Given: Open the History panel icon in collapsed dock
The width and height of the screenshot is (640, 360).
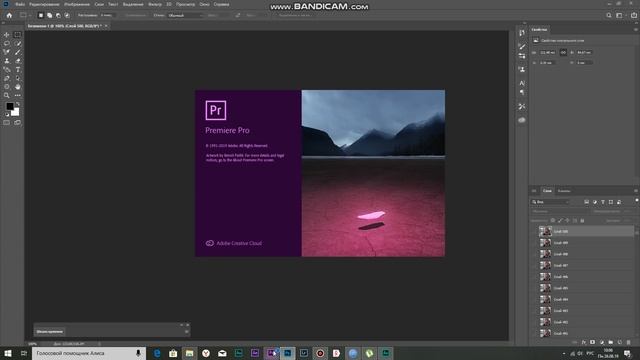Looking at the screenshot, I should (522, 33).
